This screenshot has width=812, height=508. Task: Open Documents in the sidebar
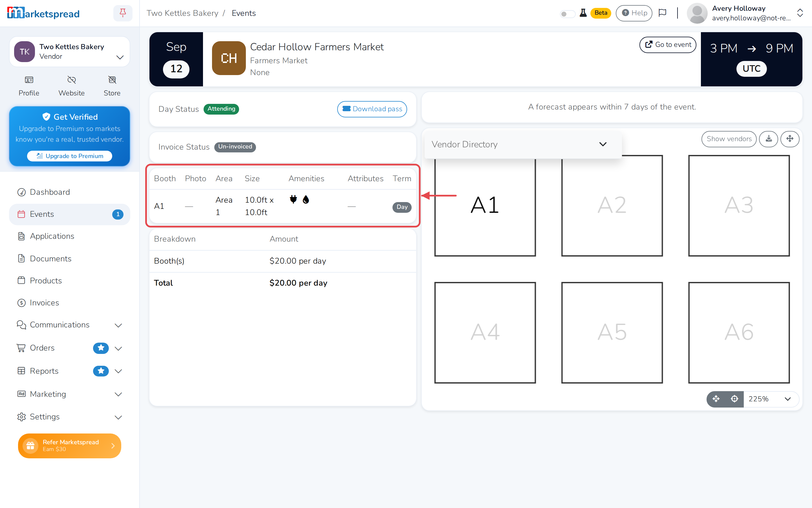pos(69,259)
